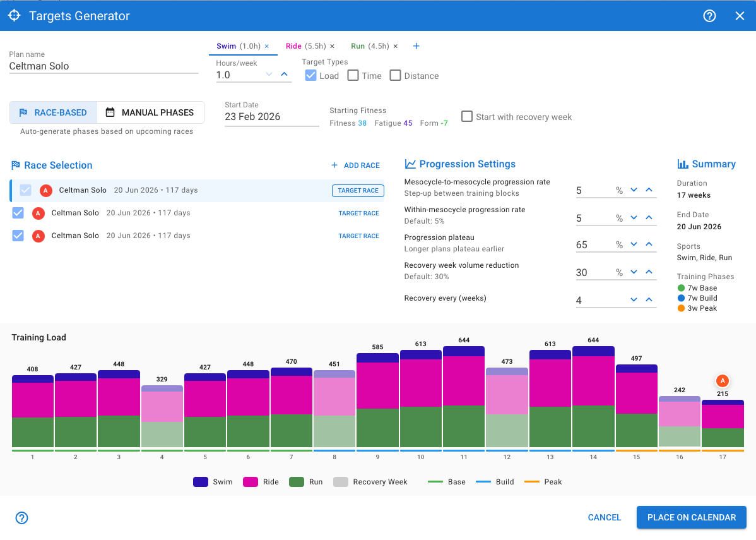Decrease the Hours/week value with the down arrow
The width and height of the screenshot is (756, 540).
click(269, 75)
